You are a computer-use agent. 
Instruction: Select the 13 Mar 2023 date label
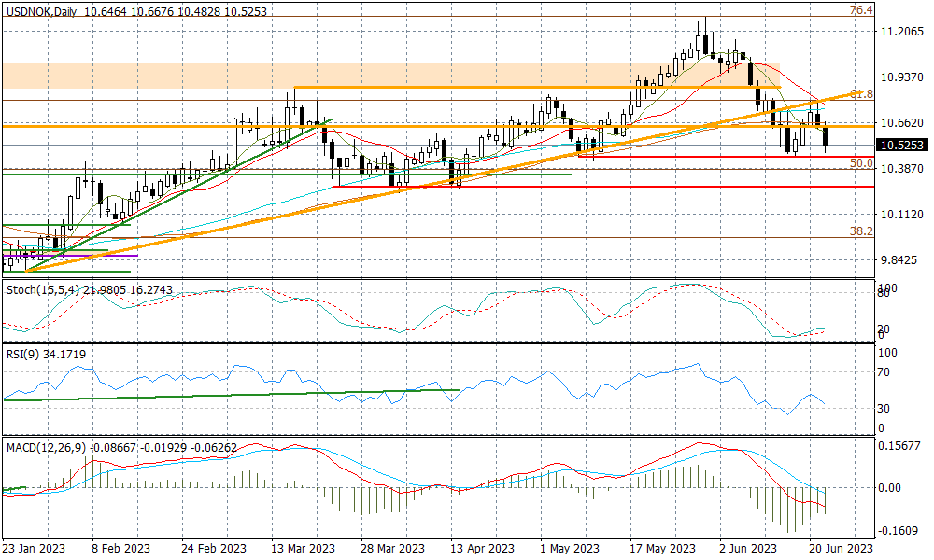[302, 548]
